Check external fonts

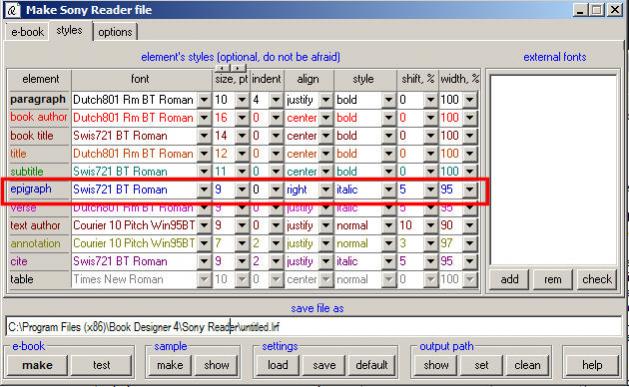pyautogui.click(x=597, y=279)
